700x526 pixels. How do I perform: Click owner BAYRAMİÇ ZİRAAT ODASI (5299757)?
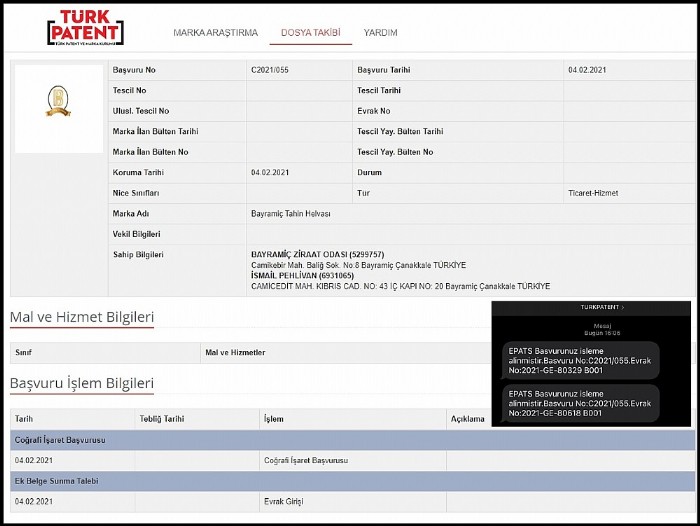click(317, 255)
